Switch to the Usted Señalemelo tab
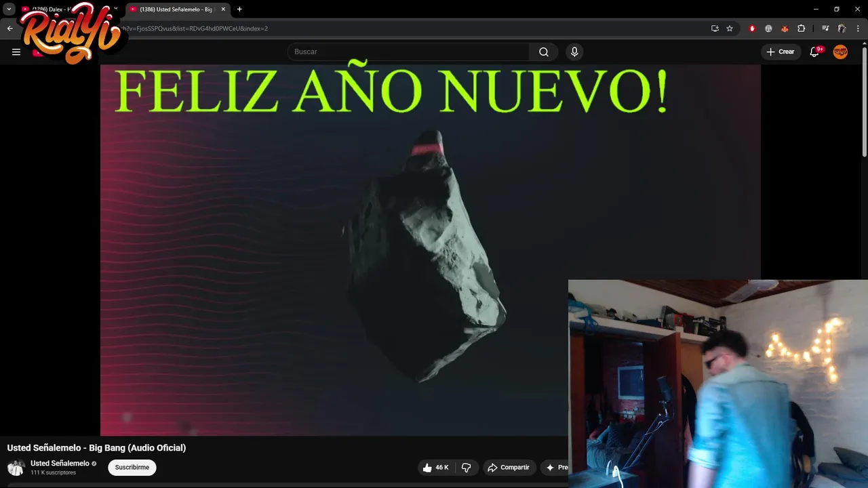This screenshot has height=488, width=868. 178,9
